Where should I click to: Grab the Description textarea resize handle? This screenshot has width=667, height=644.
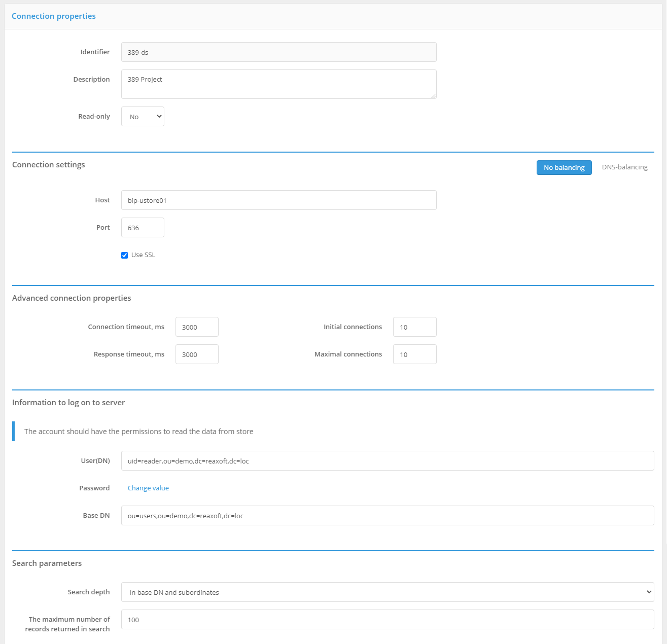[x=434, y=96]
